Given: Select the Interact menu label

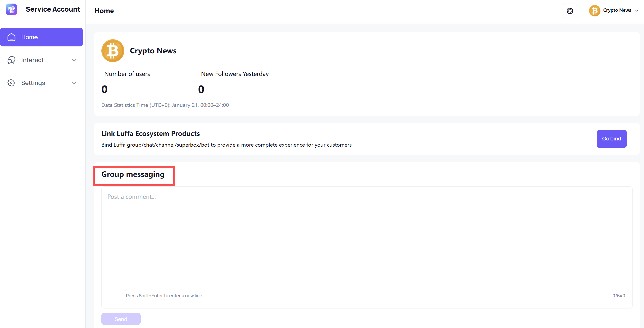Looking at the screenshot, I should point(32,60).
